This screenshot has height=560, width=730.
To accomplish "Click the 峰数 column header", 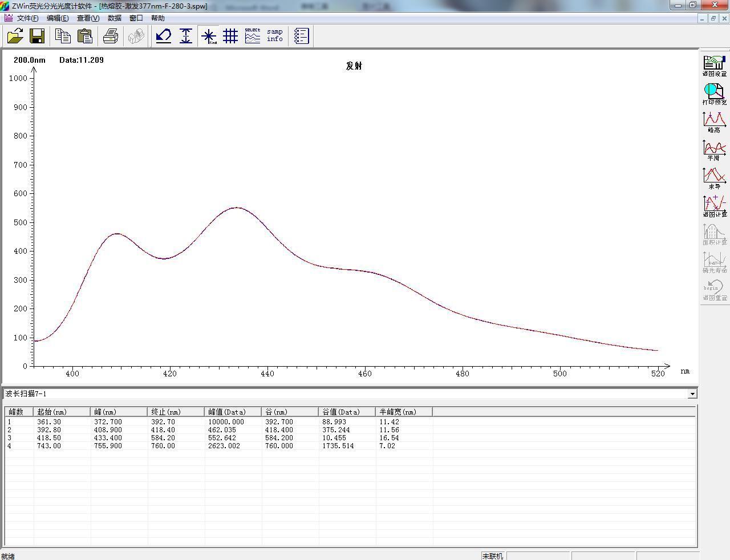I will coord(19,412).
